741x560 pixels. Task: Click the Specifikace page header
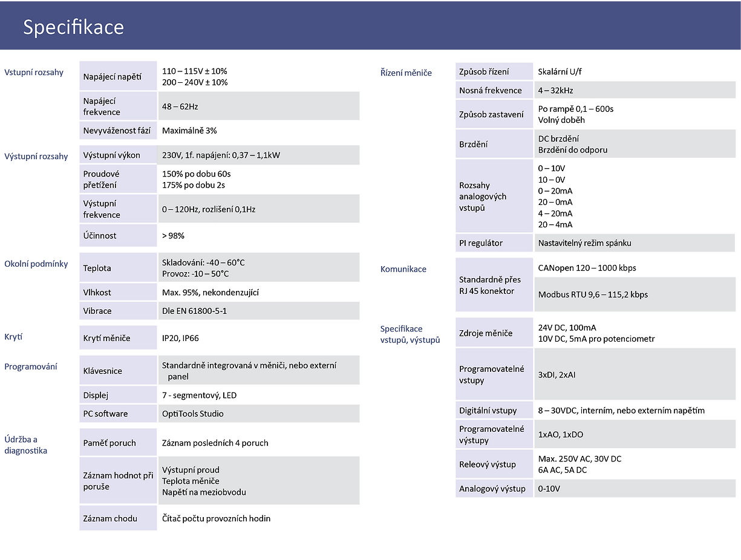73,27
